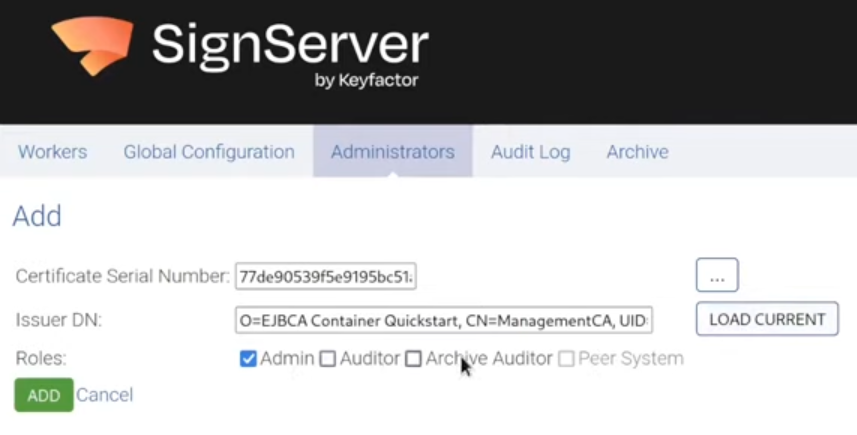Viewport: 857px width, 435px height.
Task: Select the Administrators tab
Action: click(392, 151)
